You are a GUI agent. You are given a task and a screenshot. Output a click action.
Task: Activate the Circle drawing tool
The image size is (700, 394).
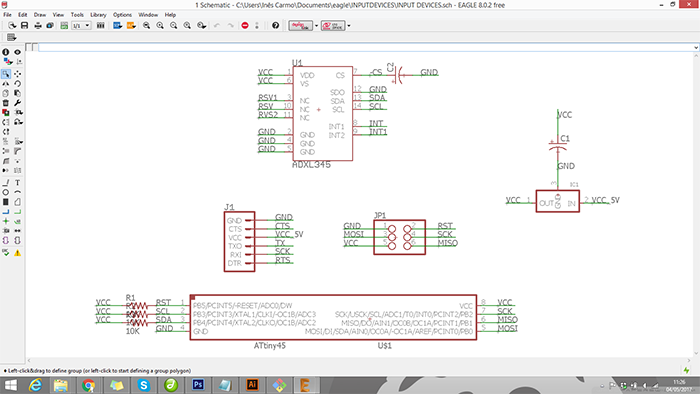pos(6,192)
